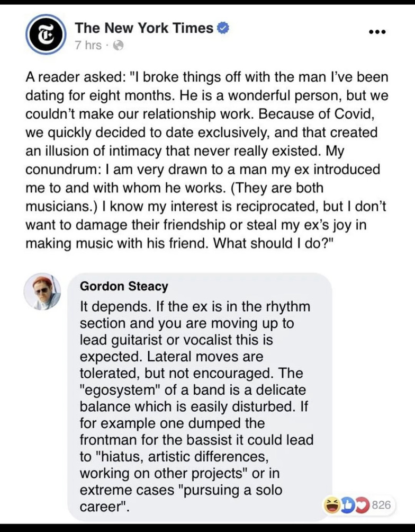View the 826 reactions count
The image size is (415, 532).
point(381,505)
